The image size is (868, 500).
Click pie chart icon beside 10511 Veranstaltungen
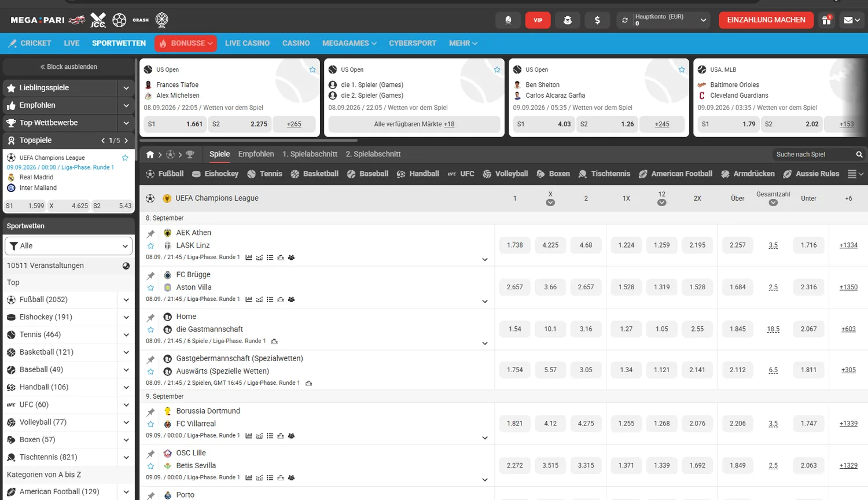click(x=126, y=266)
